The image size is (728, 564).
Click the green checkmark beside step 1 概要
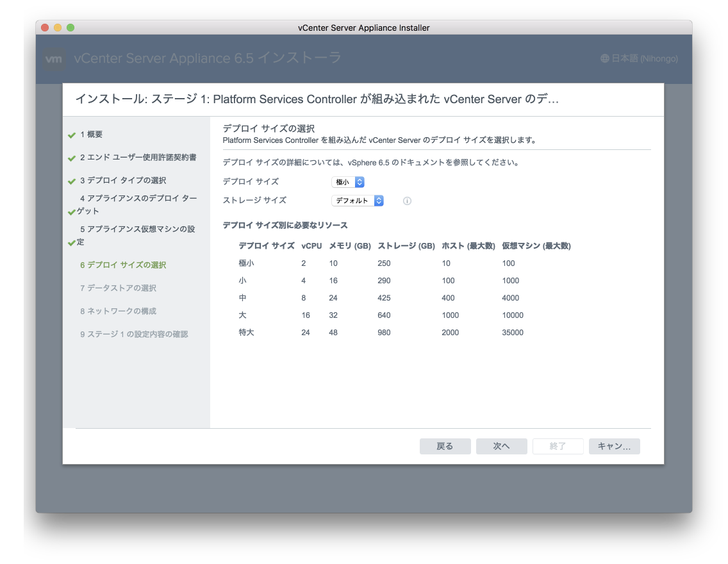(x=70, y=135)
